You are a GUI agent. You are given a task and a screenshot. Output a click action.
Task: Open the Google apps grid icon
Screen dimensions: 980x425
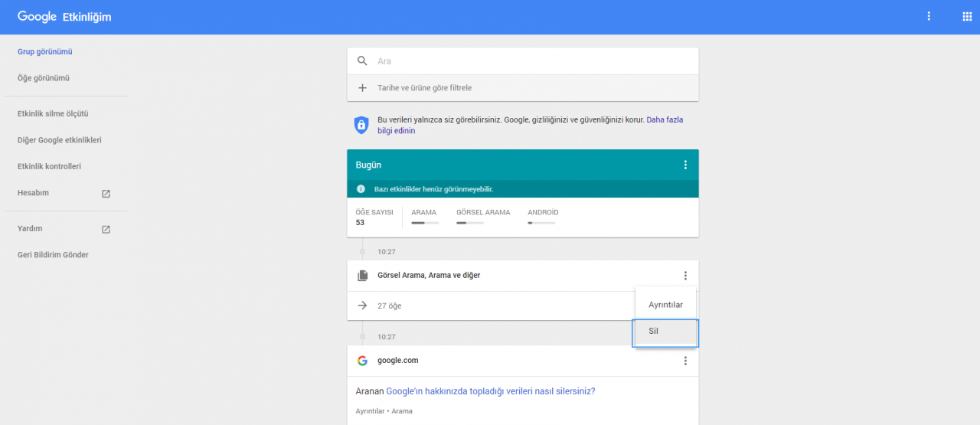tap(966, 16)
